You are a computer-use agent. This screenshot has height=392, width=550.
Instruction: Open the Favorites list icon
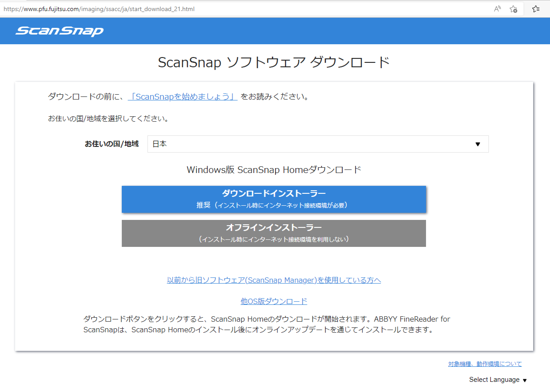point(536,9)
